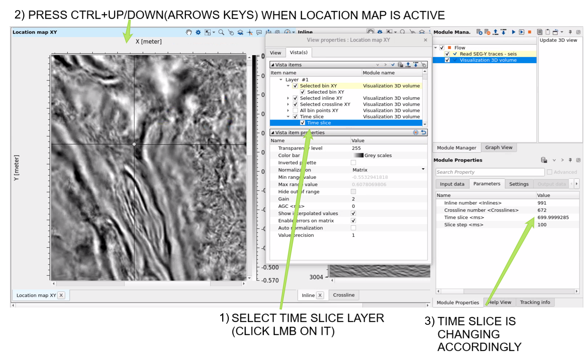
Task: Click the blue gear settings icon in Location map toolbar
Action: coord(198,32)
